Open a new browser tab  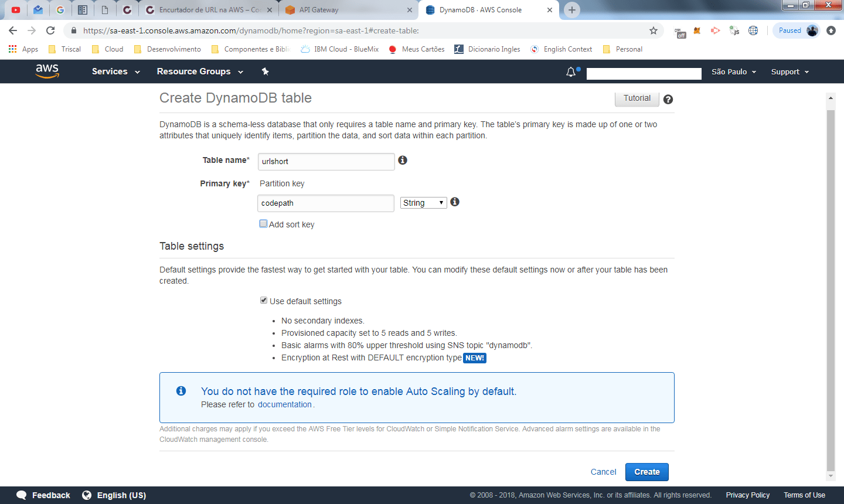pyautogui.click(x=572, y=10)
